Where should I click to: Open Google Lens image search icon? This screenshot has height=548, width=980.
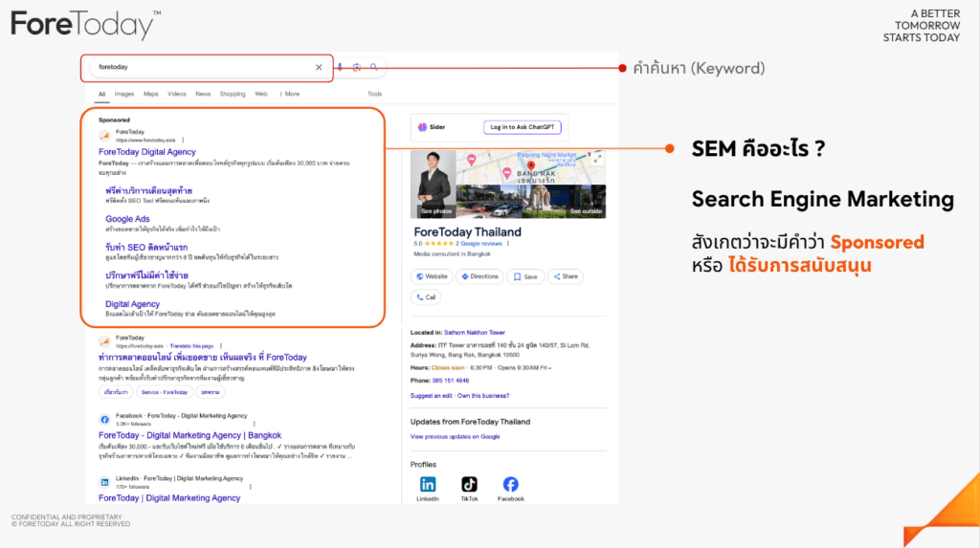[356, 68]
